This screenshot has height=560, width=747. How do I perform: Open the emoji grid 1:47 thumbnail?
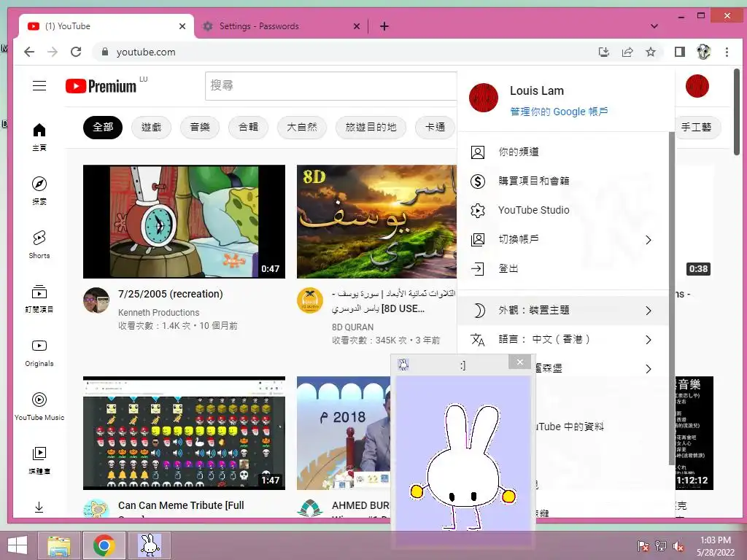[x=184, y=433]
